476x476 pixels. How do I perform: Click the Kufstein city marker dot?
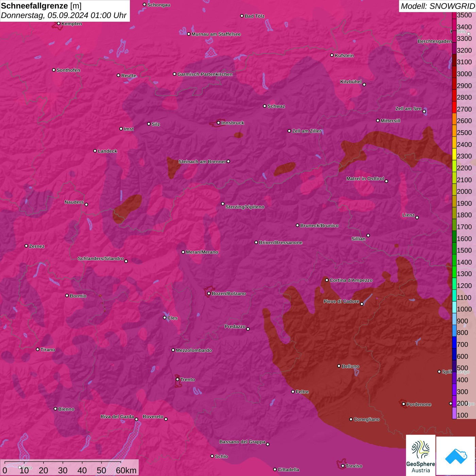(332, 55)
